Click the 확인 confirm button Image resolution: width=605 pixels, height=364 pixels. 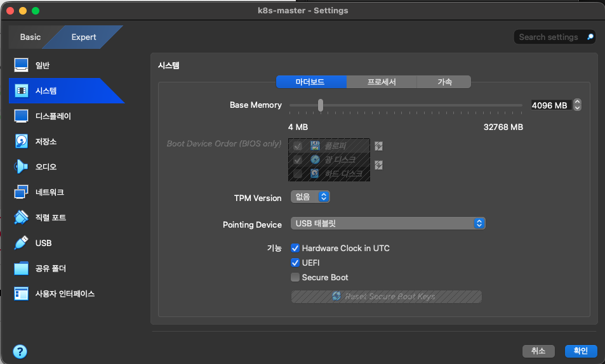(x=581, y=351)
